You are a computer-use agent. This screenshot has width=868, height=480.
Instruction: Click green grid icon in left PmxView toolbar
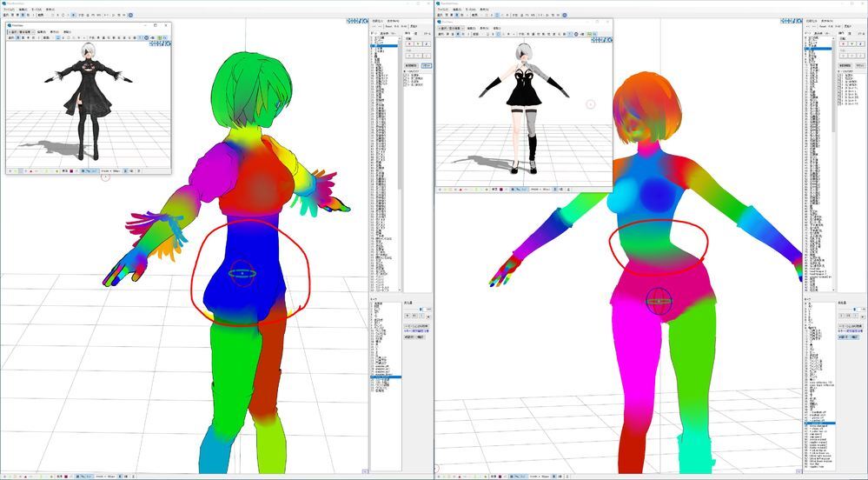coord(159,37)
